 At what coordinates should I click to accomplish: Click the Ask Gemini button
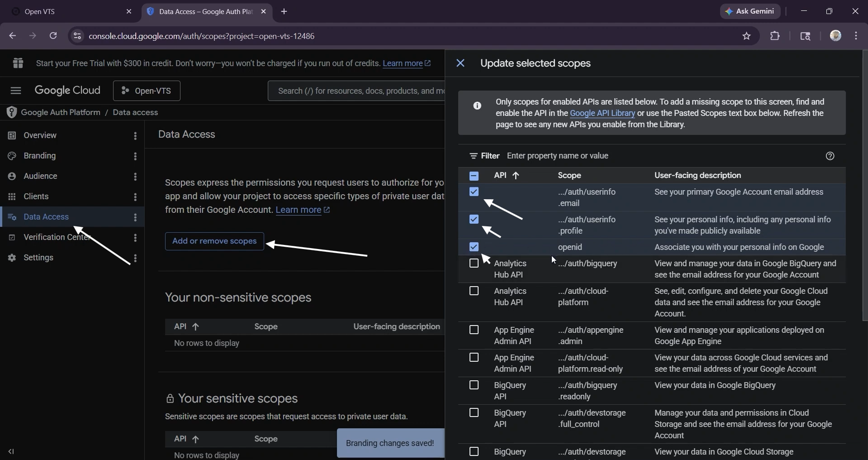750,12
